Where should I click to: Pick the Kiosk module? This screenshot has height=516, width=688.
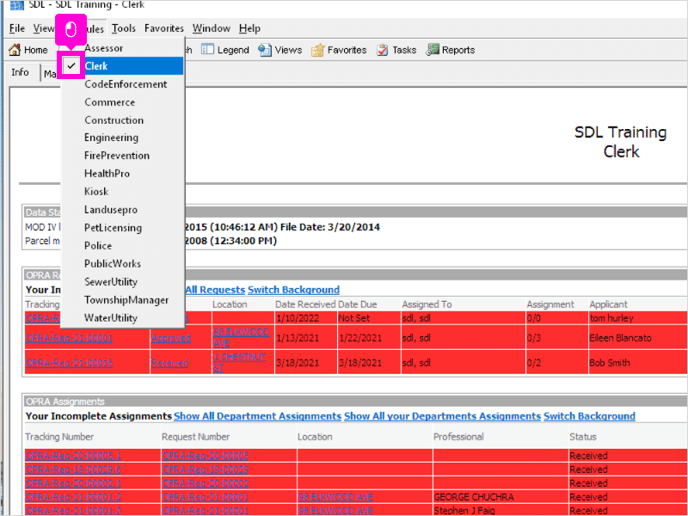[x=122, y=192]
